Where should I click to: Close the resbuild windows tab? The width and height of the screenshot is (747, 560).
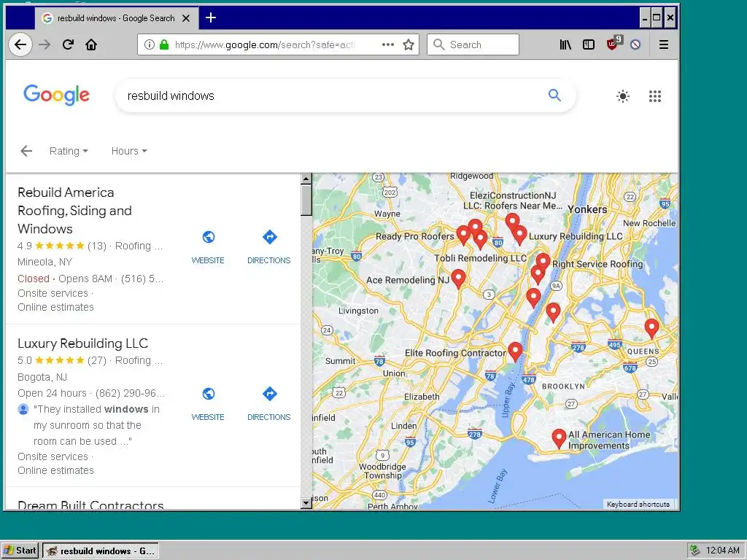coord(186,18)
